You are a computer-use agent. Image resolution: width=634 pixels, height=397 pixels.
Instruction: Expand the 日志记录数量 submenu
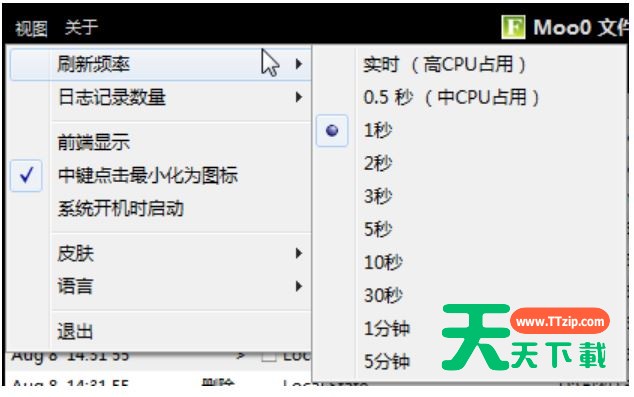click(160, 97)
